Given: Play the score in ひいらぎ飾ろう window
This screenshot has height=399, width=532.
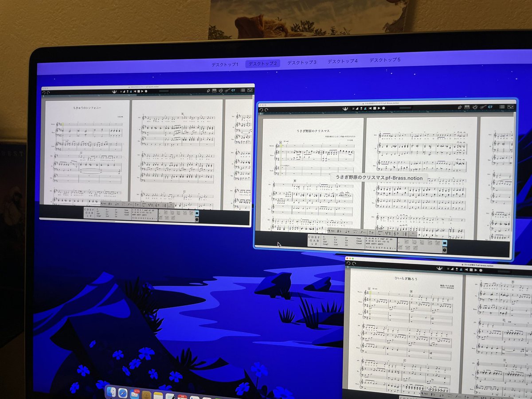Looking at the screenshot, I should (476, 270).
